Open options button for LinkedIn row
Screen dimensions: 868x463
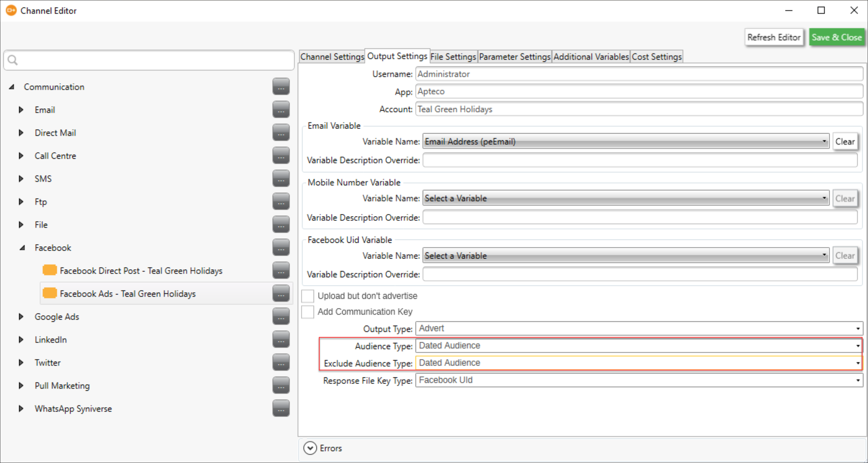[281, 339]
